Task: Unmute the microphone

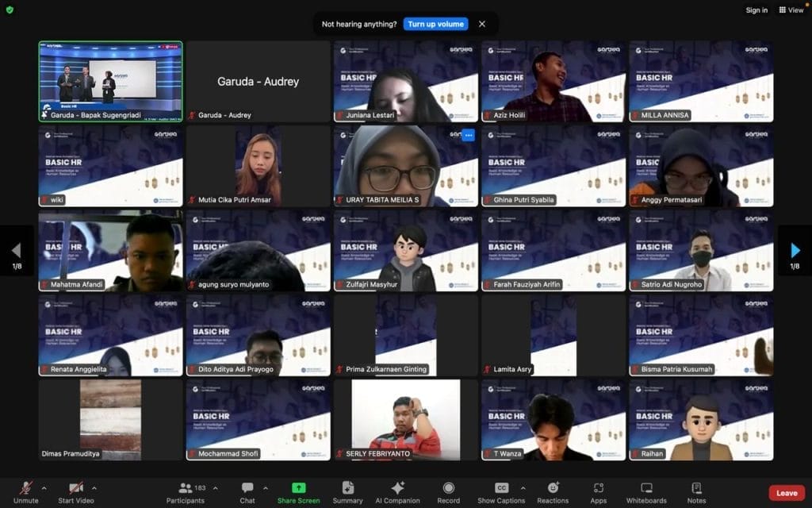Action: point(26,488)
